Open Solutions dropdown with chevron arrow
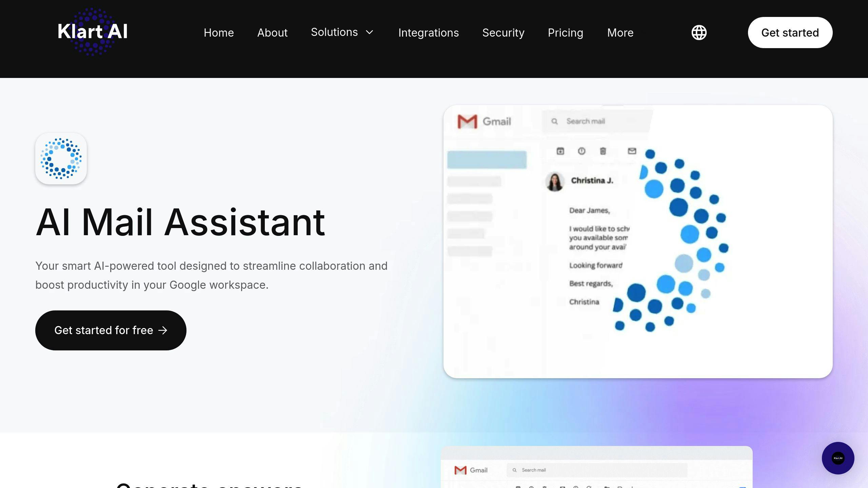The height and width of the screenshot is (488, 868). [342, 32]
